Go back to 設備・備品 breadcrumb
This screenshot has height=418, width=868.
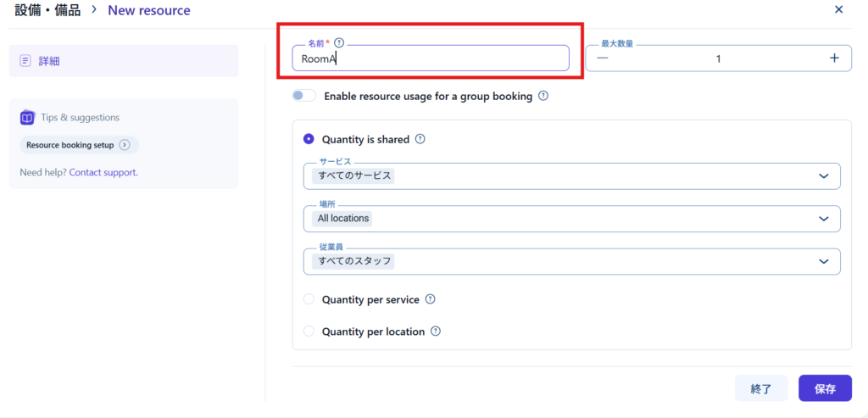pos(47,11)
